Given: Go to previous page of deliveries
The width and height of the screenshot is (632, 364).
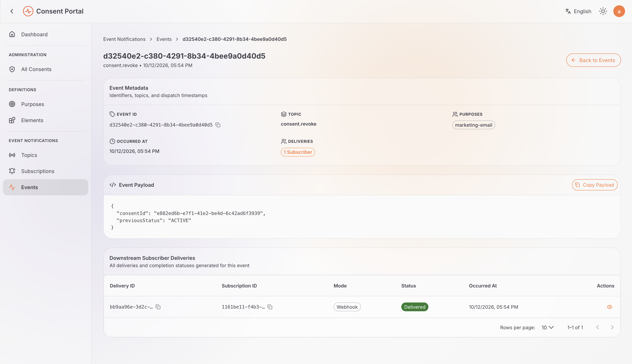Looking at the screenshot, I should [x=597, y=327].
